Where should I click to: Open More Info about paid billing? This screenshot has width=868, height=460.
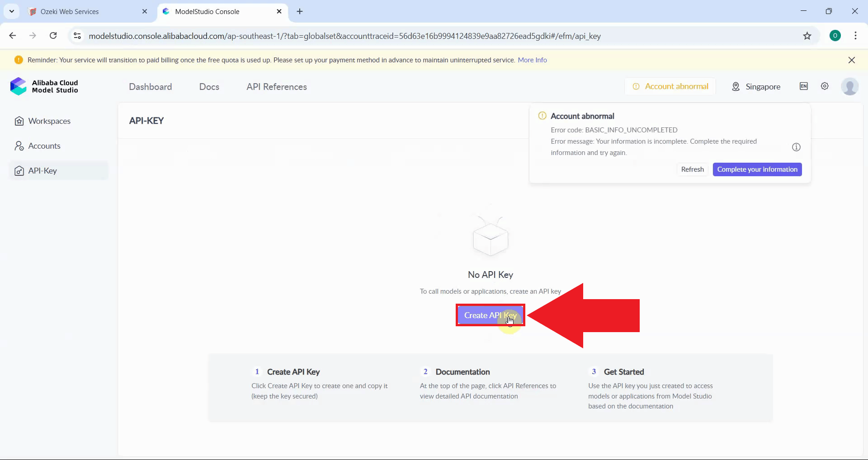tap(532, 60)
